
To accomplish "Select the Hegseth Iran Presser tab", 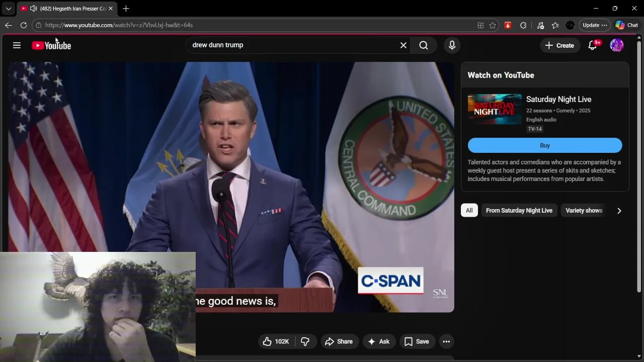I will pyautogui.click(x=66, y=9).
